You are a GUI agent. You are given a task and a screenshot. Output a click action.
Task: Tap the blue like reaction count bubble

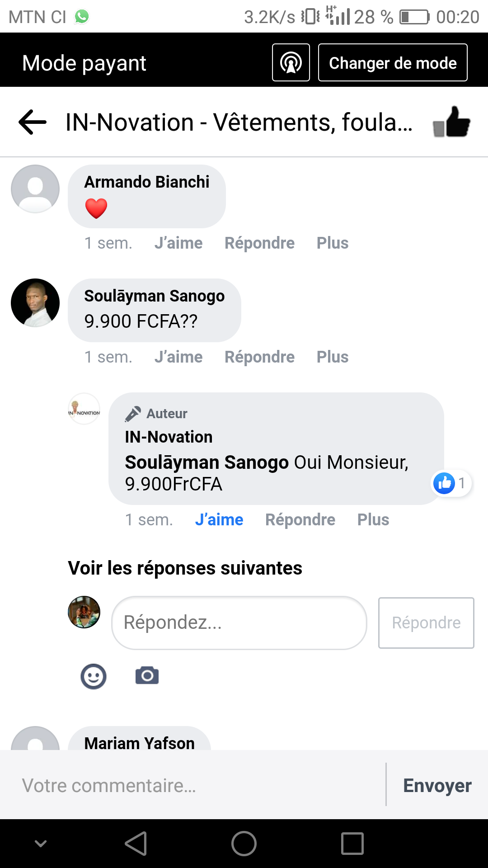click(x=451, y=483)
